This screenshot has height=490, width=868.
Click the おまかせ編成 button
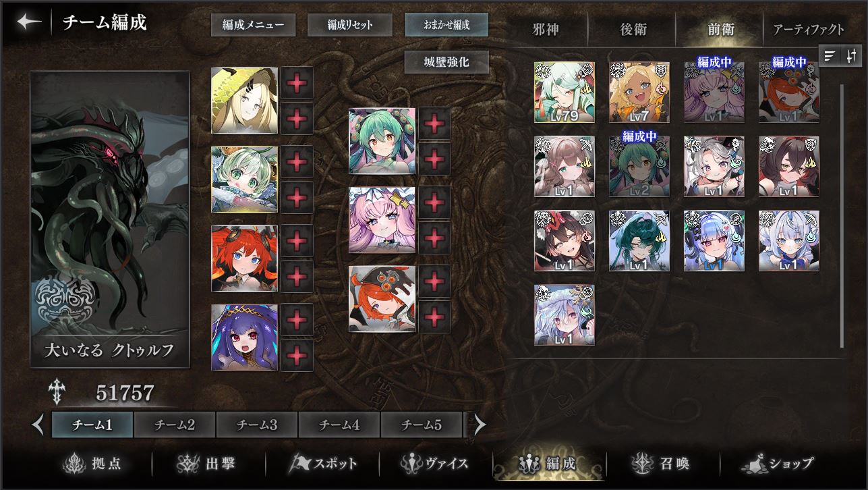click(x=446, y=25)
